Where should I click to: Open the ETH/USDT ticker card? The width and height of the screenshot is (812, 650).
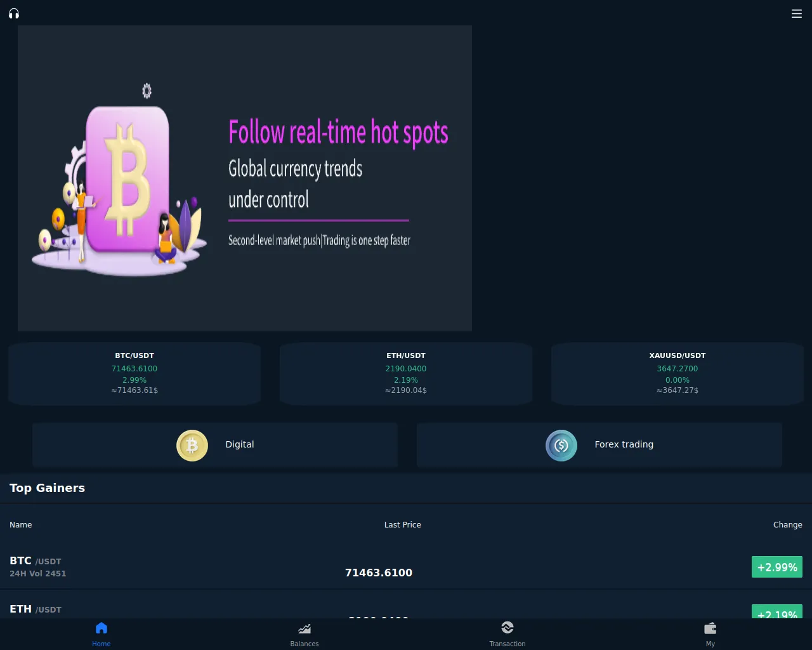pos(406,373)
